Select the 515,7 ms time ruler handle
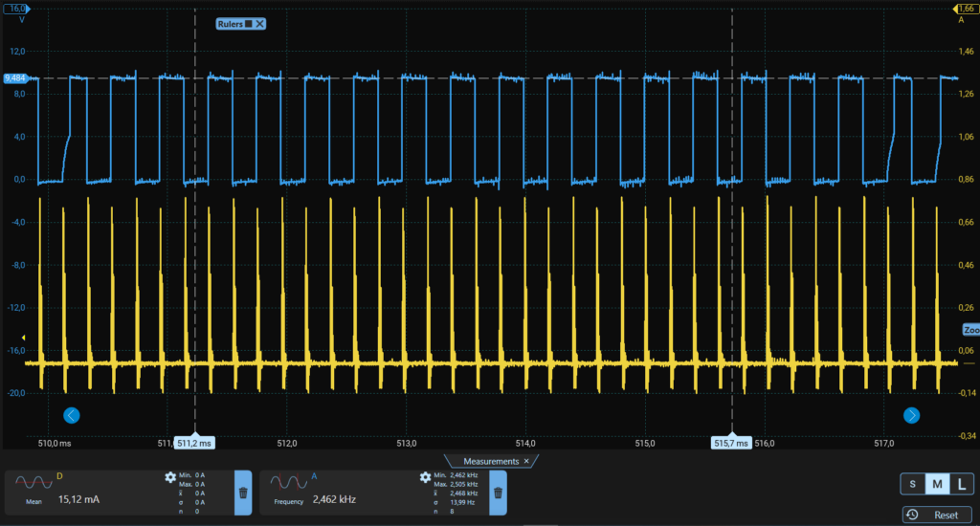This screenshot has height=526, width=980. [732, 443]
